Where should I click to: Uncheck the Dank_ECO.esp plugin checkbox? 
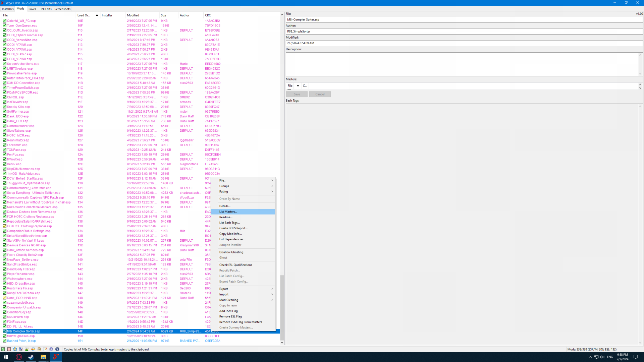[x=4, y=116]
